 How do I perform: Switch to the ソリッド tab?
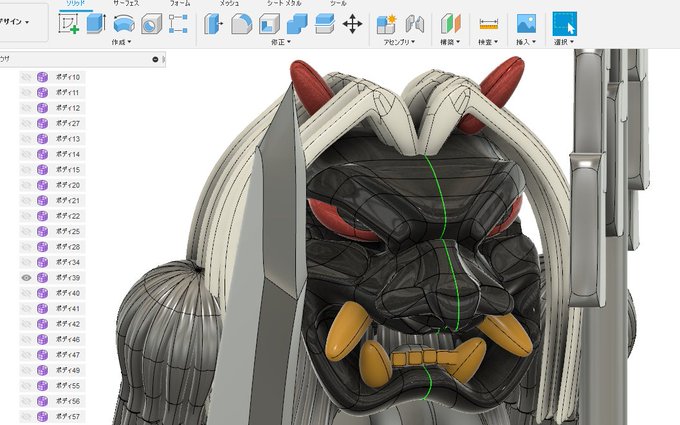click(x=75, y=3)
